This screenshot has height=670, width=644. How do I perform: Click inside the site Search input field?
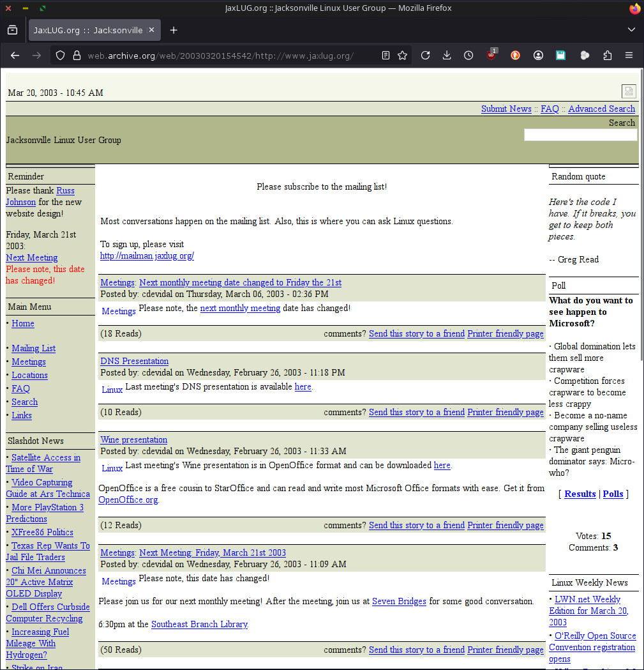coord(580,135)
